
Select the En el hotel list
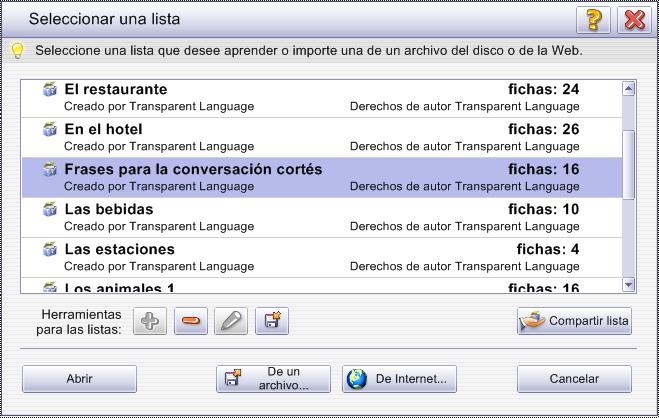[322, 138]
